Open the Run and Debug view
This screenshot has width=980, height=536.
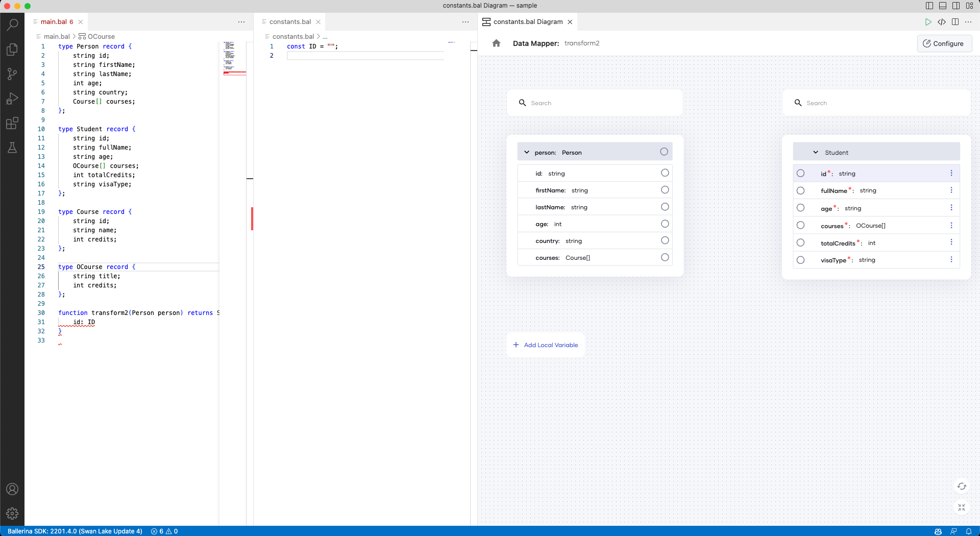(x=12, y=99)
